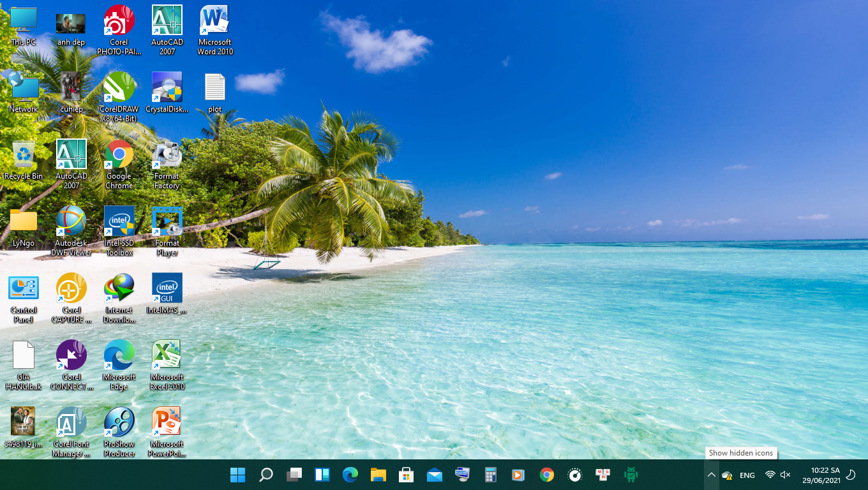
Task: Select the ProShow Producer shortcut
Action: (119, 433)
